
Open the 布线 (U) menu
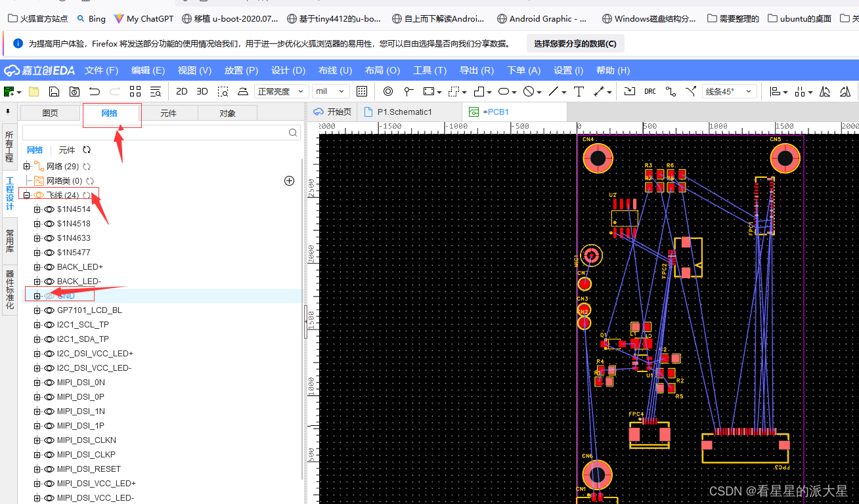pyautogui.click(x=335, y=70)
